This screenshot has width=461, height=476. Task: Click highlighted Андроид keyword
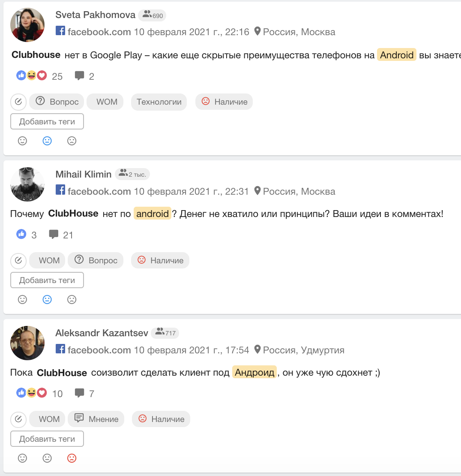click(x=254, y=372)
